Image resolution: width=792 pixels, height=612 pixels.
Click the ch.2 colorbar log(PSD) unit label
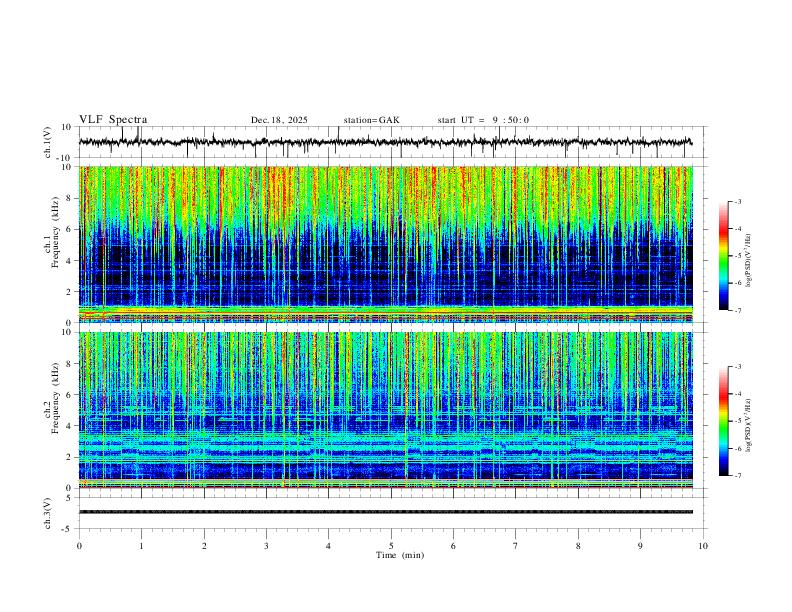click(x=749, y=425)
